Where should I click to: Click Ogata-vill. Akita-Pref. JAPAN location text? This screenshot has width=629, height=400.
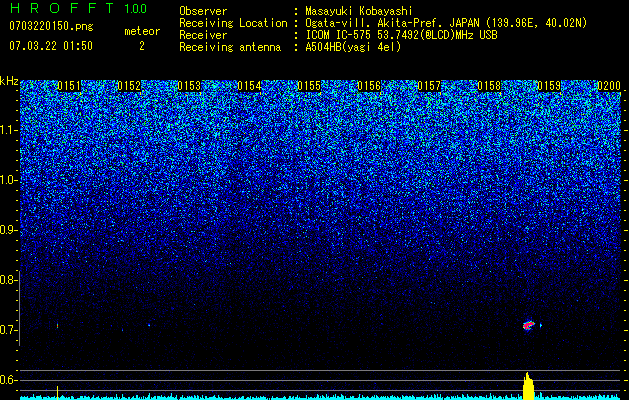coord(446,24)
